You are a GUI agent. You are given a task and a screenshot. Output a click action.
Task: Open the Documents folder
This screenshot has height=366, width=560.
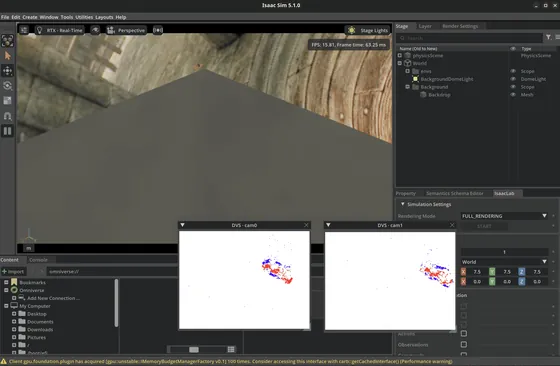(x=40, y=322)
